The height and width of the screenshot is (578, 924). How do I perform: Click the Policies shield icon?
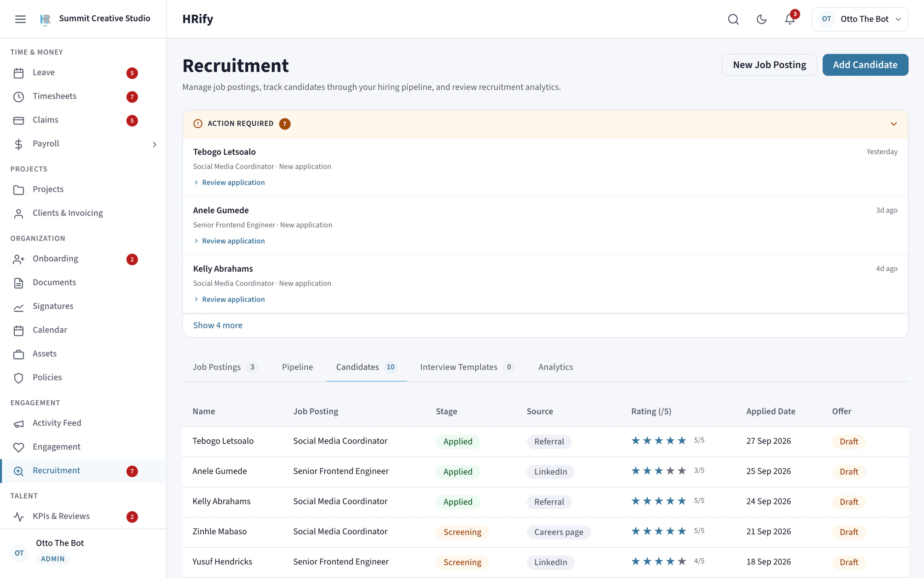(x=18, y=378)
